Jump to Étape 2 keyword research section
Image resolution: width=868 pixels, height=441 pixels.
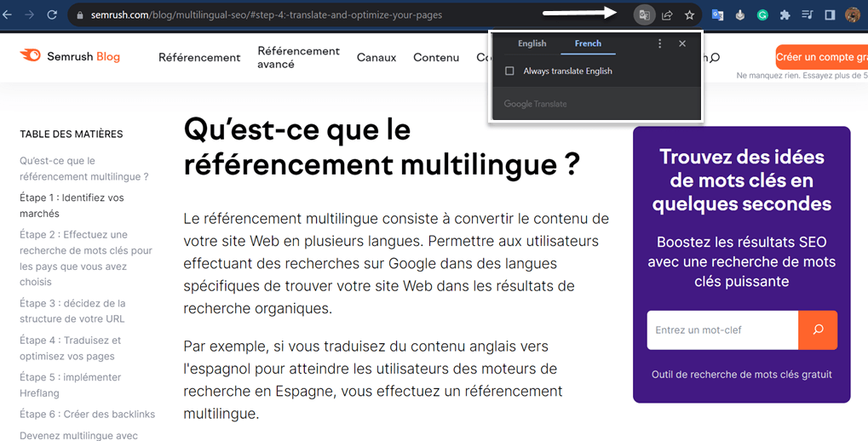click(x=86, y=258)
